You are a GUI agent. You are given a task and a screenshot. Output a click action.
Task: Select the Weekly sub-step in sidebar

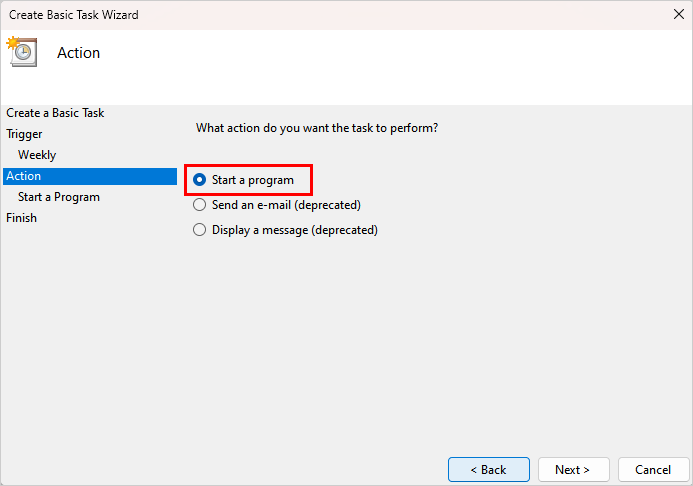click(x=37, y=155)
